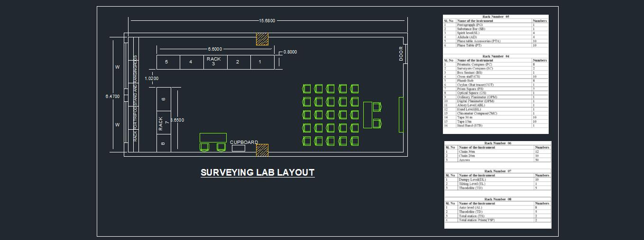Screen dimensions: 644x240
Task: Click the small cupboard rectangle symbol
Action: [x=239, y=148]
